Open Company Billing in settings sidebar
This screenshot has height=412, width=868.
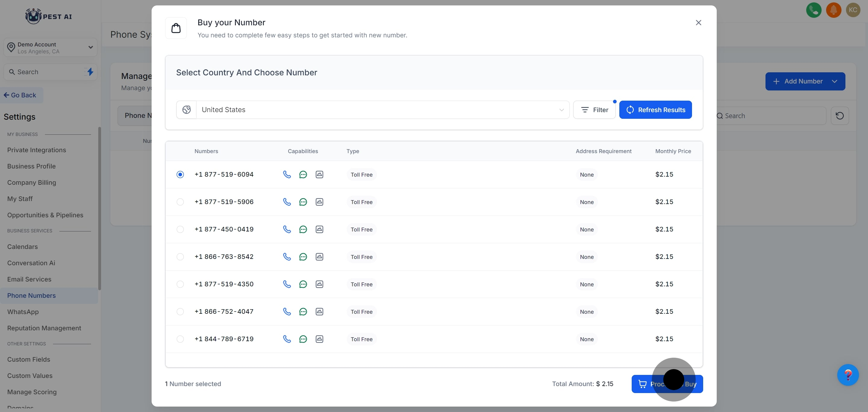coord(32,183)
